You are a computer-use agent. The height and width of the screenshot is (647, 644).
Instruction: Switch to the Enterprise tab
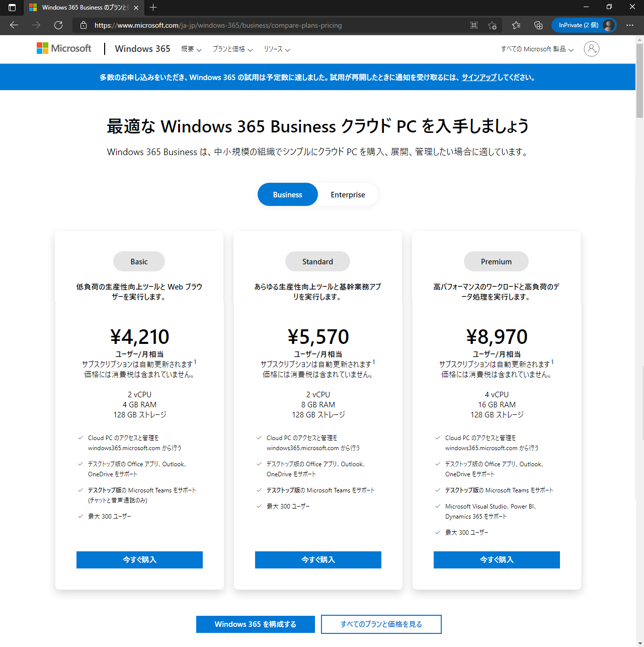[348, 195]
